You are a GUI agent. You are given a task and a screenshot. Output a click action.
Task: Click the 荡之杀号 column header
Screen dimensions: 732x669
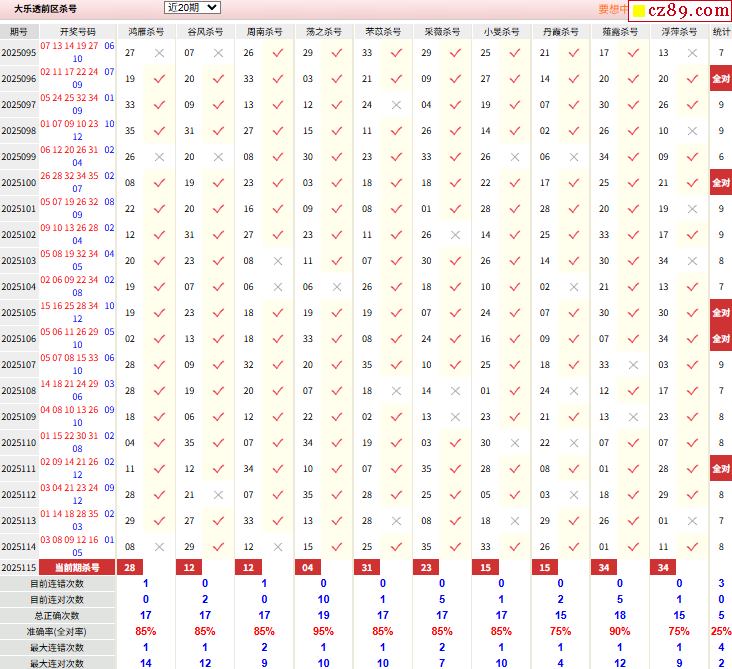(x=323, y=32)
